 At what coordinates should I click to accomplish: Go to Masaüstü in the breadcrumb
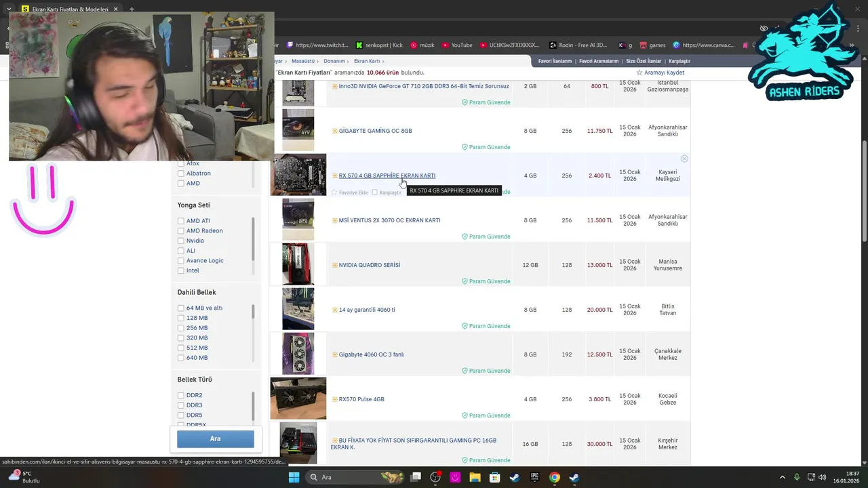pyautogui.click(x=303, y=61)
